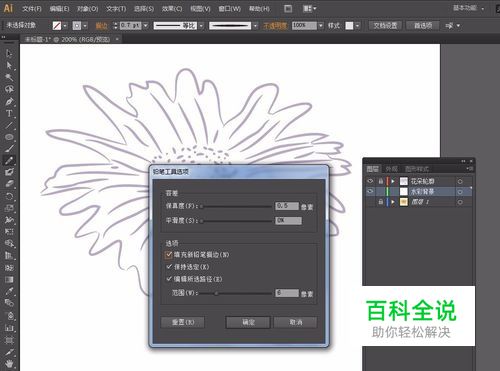Screen dimensions: 500x371
Task: Show 图层 1 using its visibility box
Action: [x=370, y=202]
